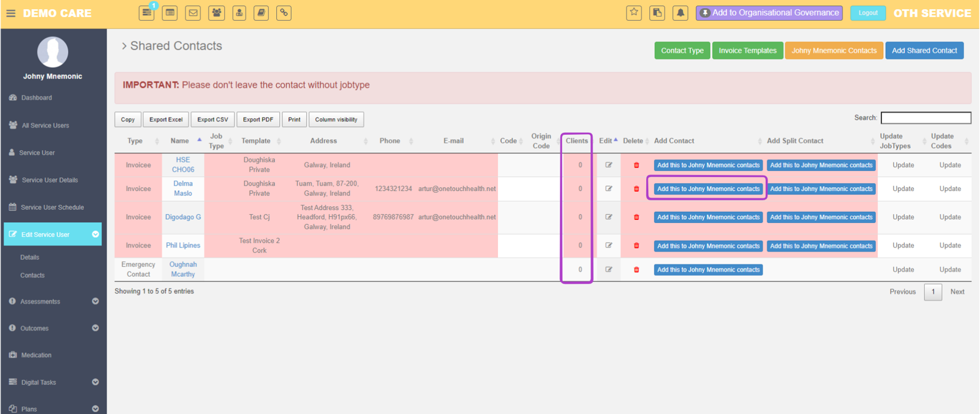The image size is (980, 414).
Task: Sort table by the Phone column
Action: click(393, 141)
